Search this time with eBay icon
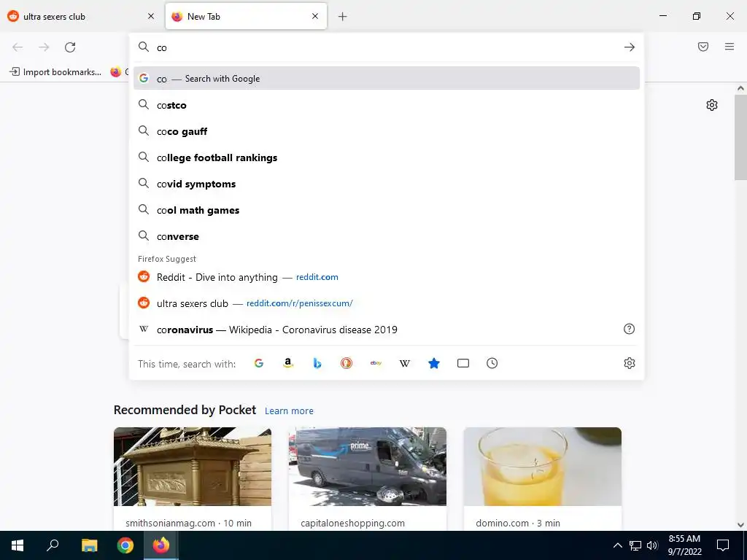 [x=376, y=363]
